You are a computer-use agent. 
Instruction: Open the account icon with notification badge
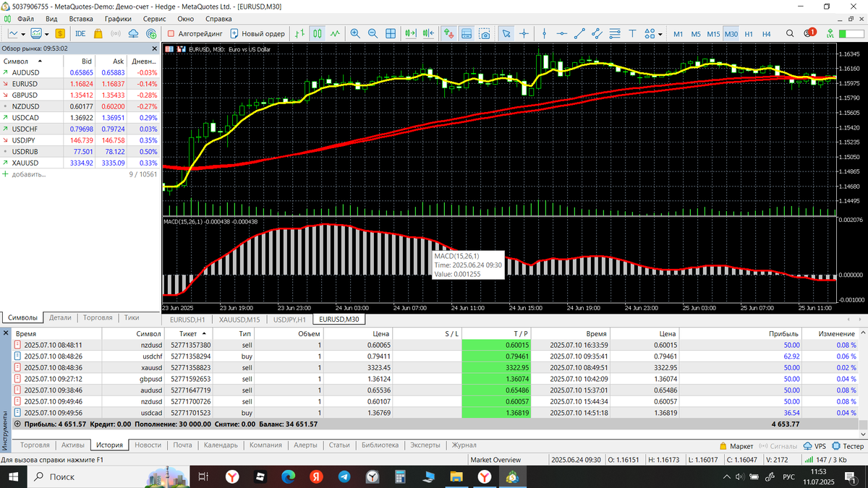809,33
